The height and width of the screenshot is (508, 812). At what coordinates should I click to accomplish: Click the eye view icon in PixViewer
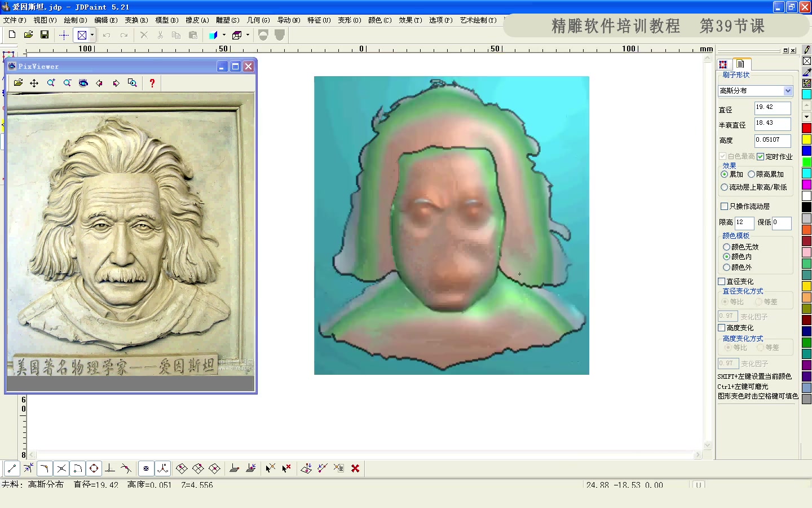[83, 83]
